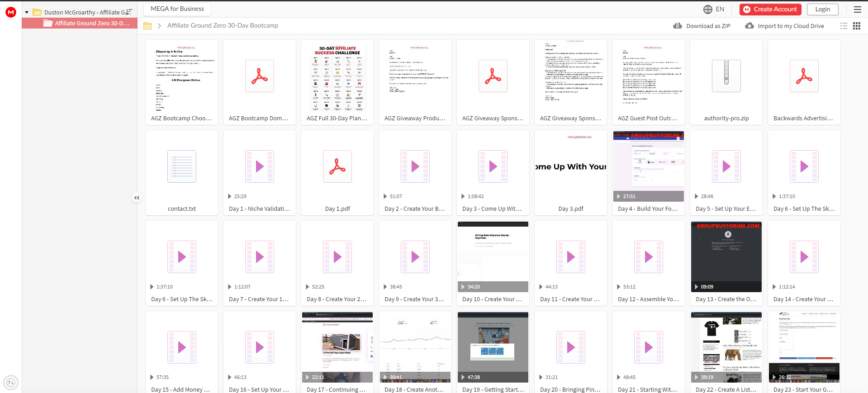
Task: Change language via EN globe icon
Action: point(714,9)
